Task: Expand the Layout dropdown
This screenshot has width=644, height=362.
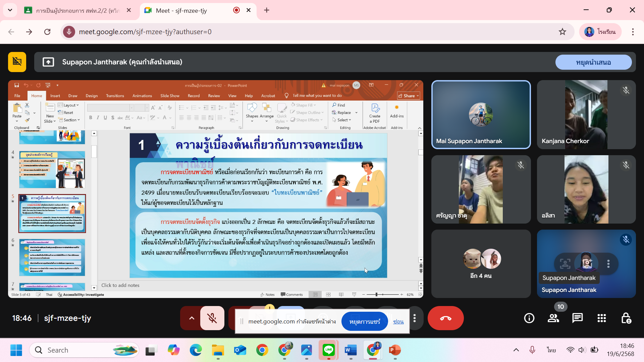Action: point(68,105)
